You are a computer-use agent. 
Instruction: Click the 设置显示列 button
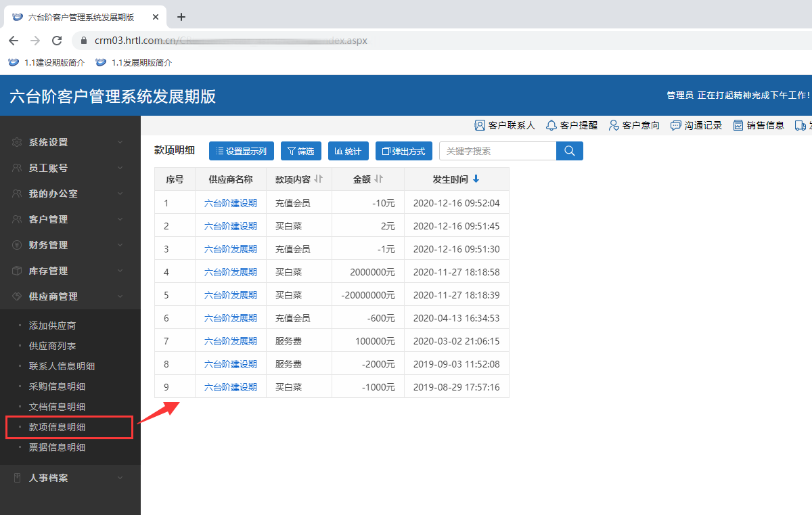[x=241, y=151]
